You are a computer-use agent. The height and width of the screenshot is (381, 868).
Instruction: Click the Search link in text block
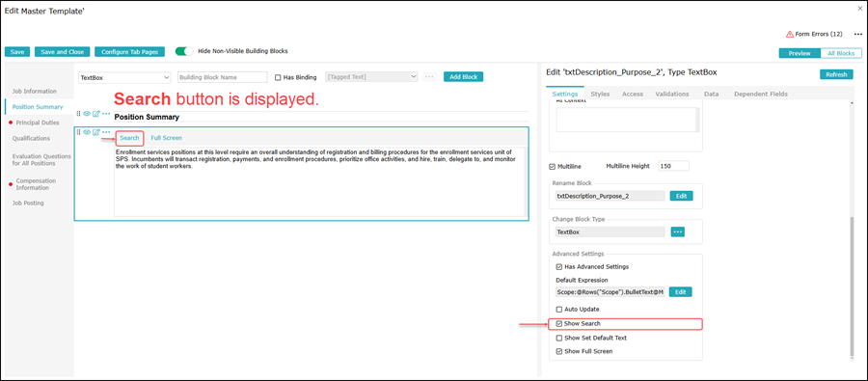(129, 138)
